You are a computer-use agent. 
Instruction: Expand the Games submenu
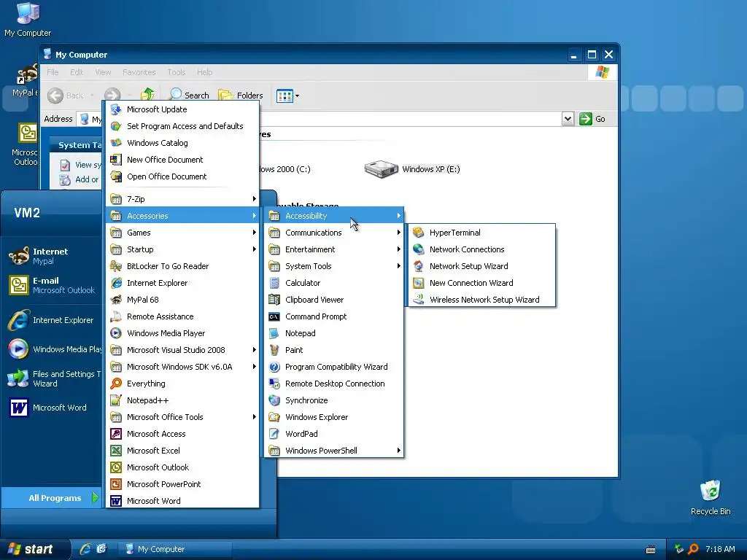[182, 233]
